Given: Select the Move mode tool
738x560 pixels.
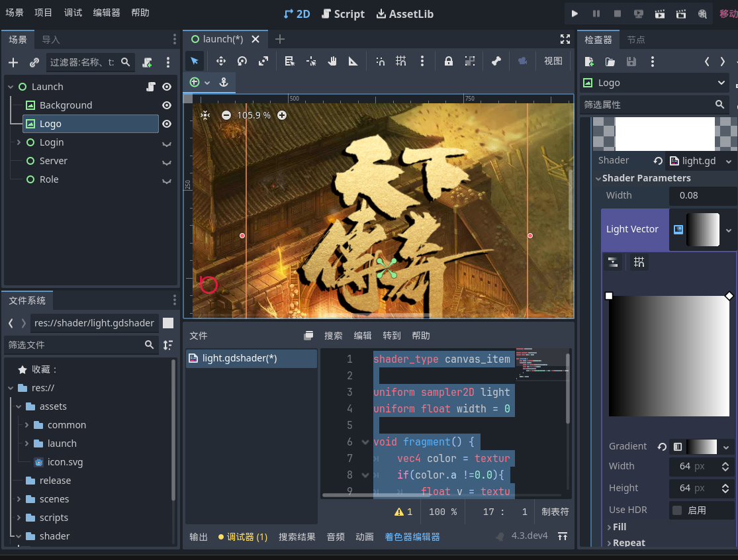Looking at the screenshot, I should point(221,61).
